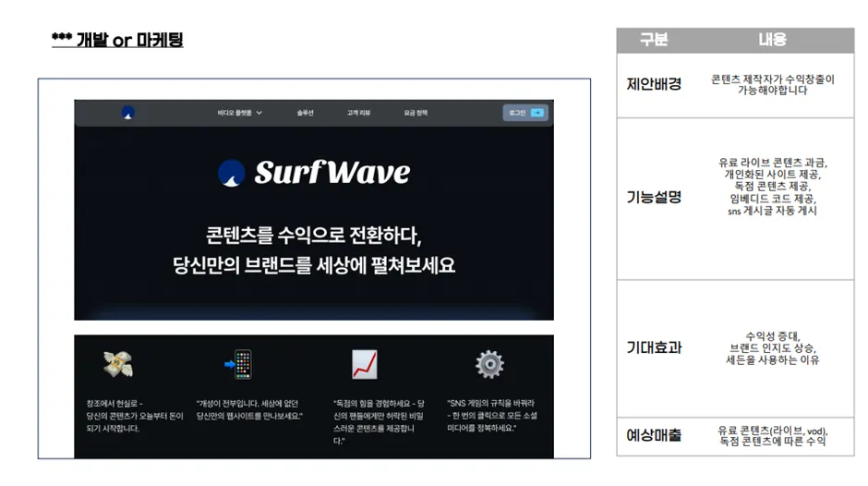
Task: Select the 기대효과 row label
Action: (654, 348)
